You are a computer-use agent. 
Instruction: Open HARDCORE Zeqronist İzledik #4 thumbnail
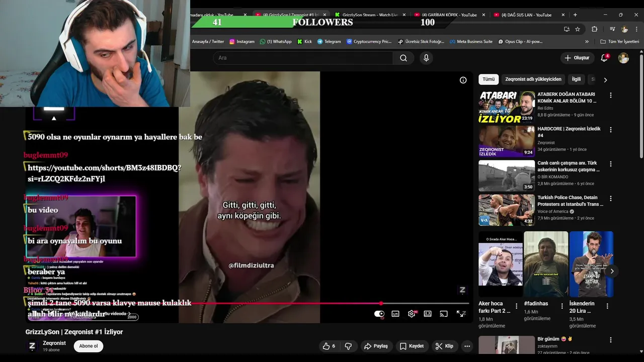tap(507, 141)
